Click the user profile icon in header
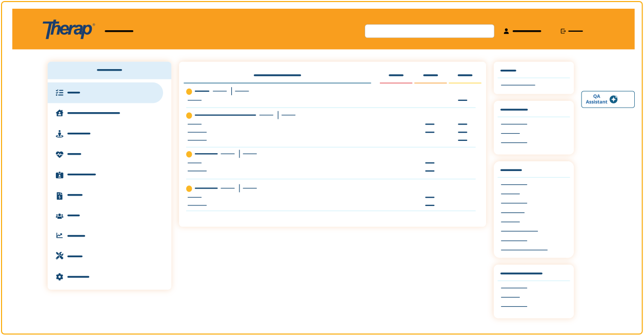 tap(506, 31)
